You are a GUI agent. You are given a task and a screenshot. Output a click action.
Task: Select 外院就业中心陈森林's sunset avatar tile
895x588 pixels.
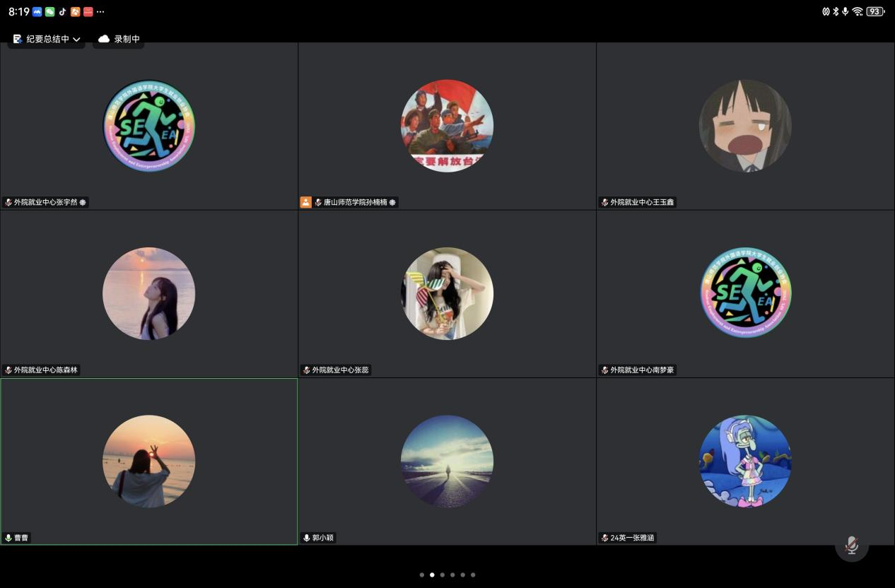point(148,293)
